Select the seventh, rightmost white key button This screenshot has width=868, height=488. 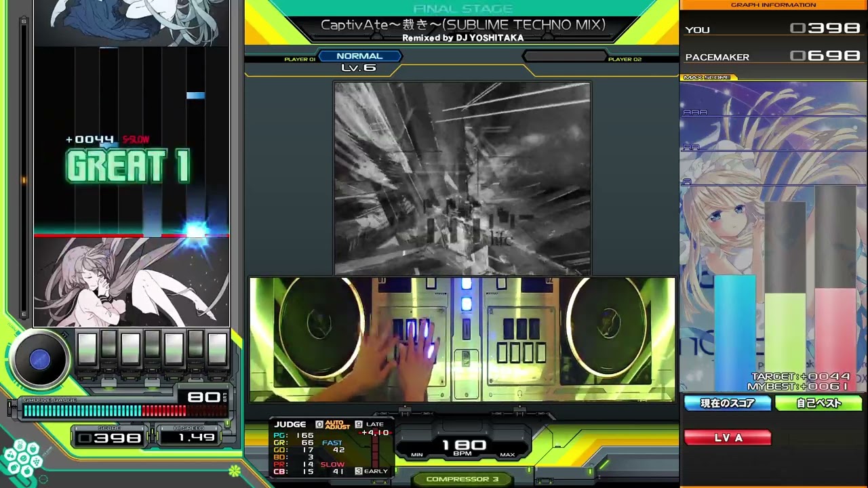217,349
